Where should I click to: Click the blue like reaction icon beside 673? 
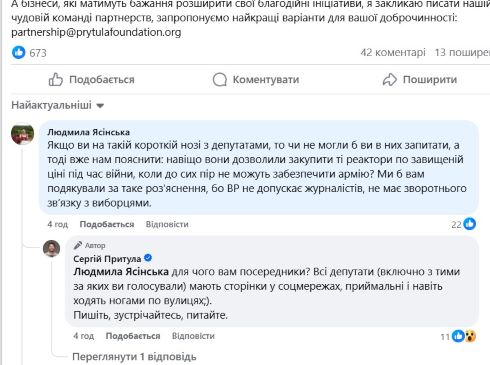coord(19,52)
